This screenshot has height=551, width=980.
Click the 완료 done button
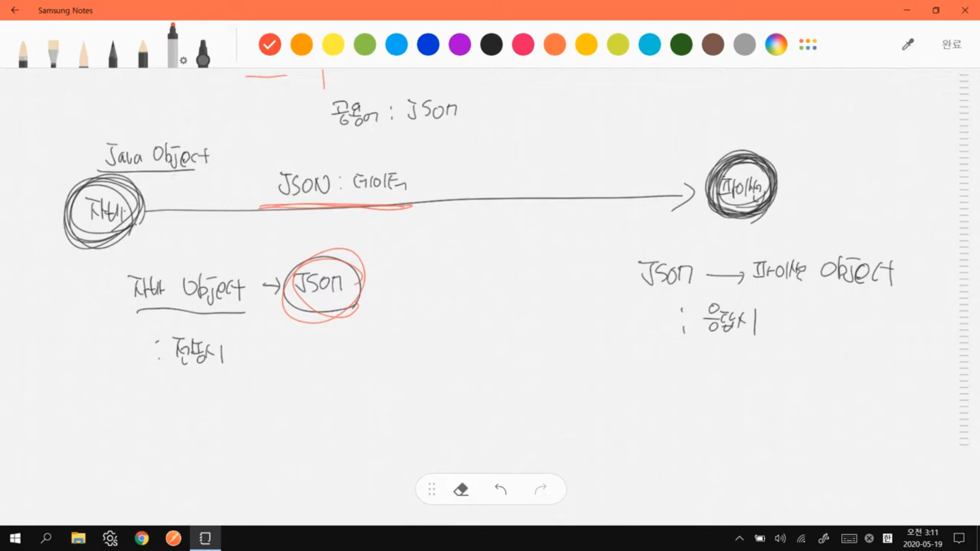[951, 45]
